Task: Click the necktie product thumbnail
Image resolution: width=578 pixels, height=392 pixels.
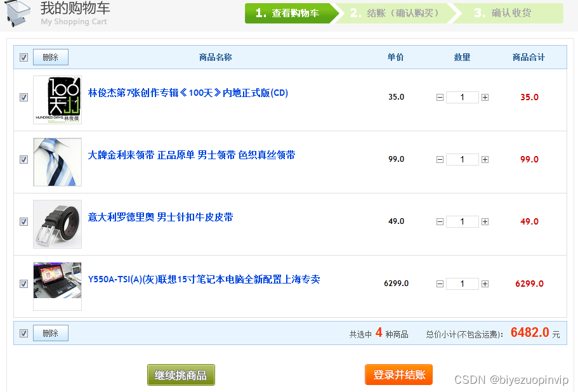Action: tap(57, 162)
